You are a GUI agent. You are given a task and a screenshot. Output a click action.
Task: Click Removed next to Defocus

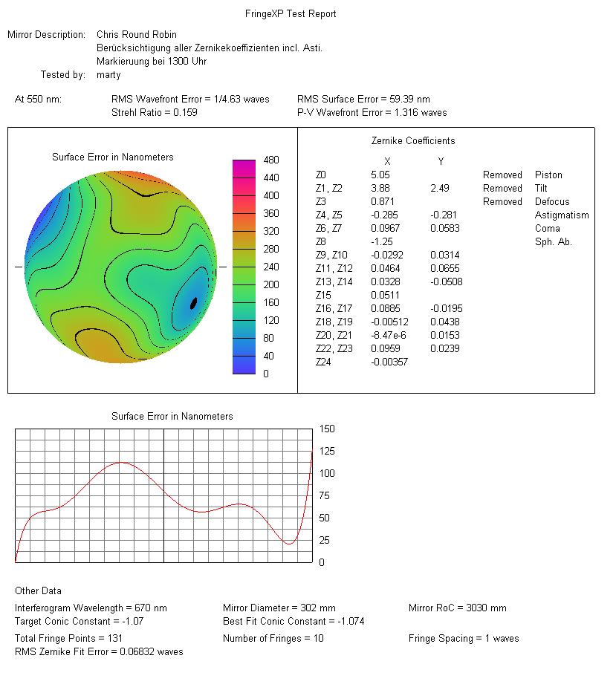click(502, 201)
